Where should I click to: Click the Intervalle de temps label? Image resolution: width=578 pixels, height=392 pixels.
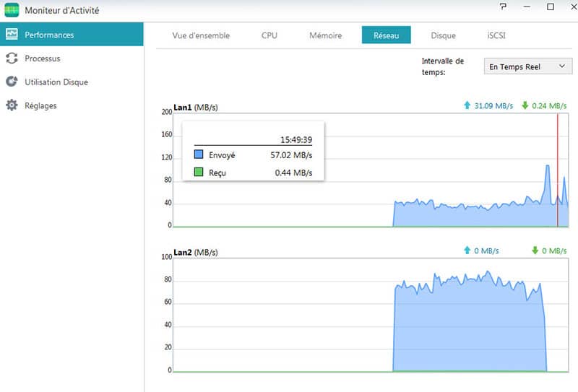tap(442, 66)
